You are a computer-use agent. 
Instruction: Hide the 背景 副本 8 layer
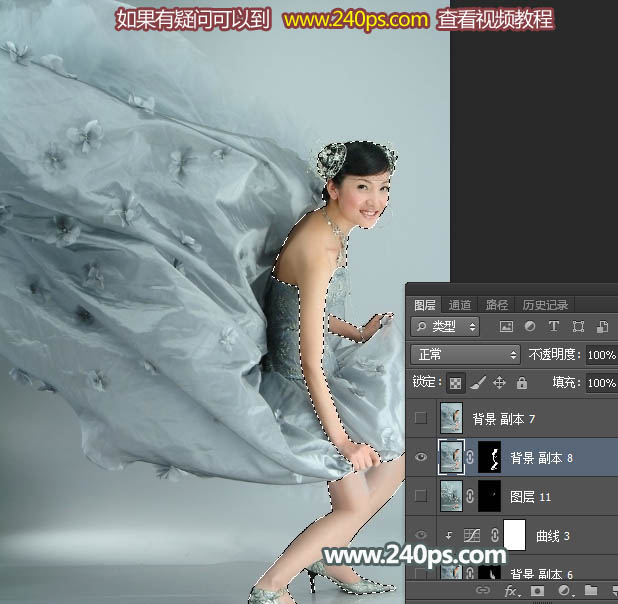[x=421, y=457]
